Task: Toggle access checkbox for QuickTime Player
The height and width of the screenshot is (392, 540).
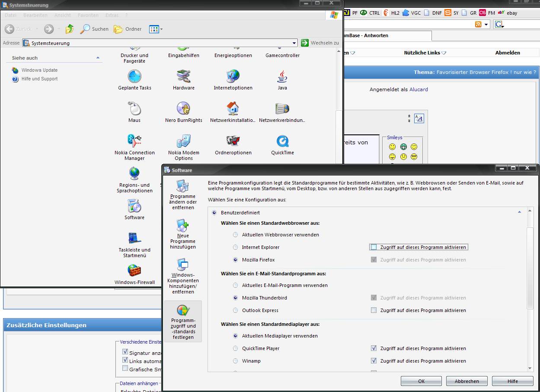Action: pyautogui.click(x=374, y=348)
